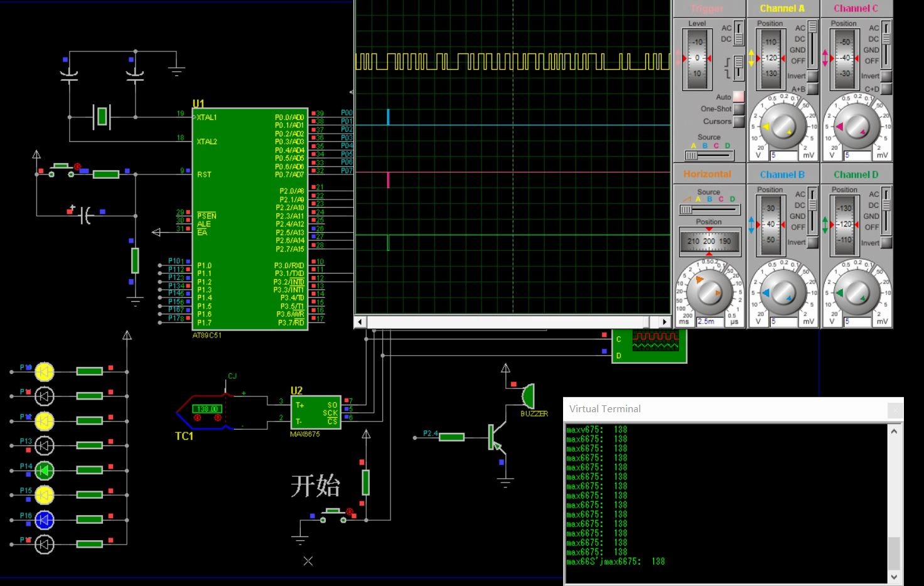Click the unlit LED on P17
924x586 pixels.
pyautogui.click(x=44, y=544)
